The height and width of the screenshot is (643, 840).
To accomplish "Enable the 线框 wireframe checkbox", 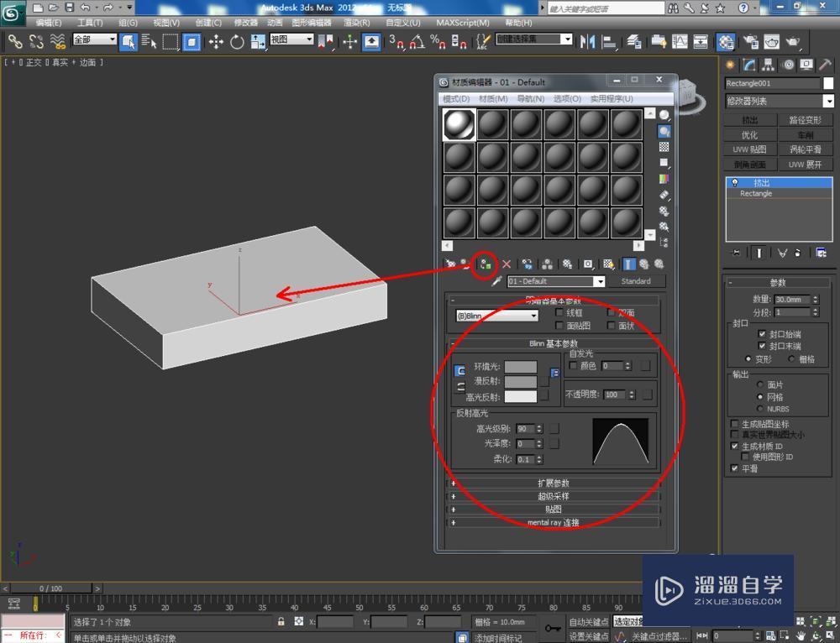I will pos(559,312).
